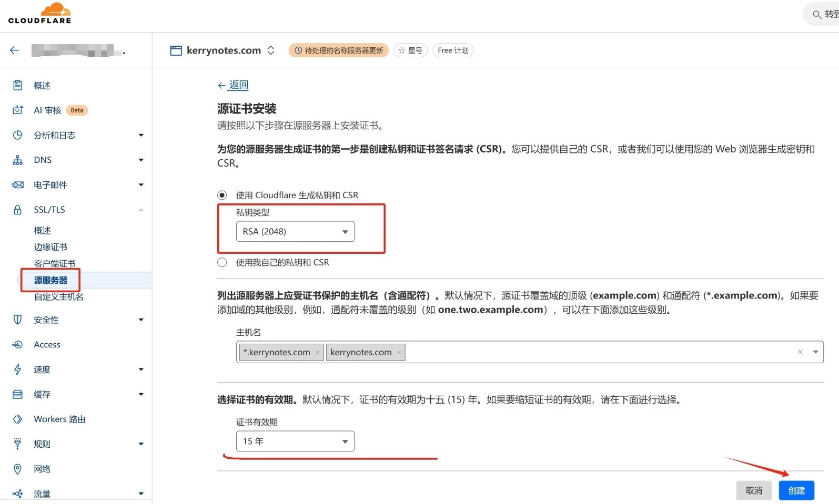This screenshot has height=504, width=839.
Task: Open the kerrynotes.com domain switcher
Action: tap(271, 50)
